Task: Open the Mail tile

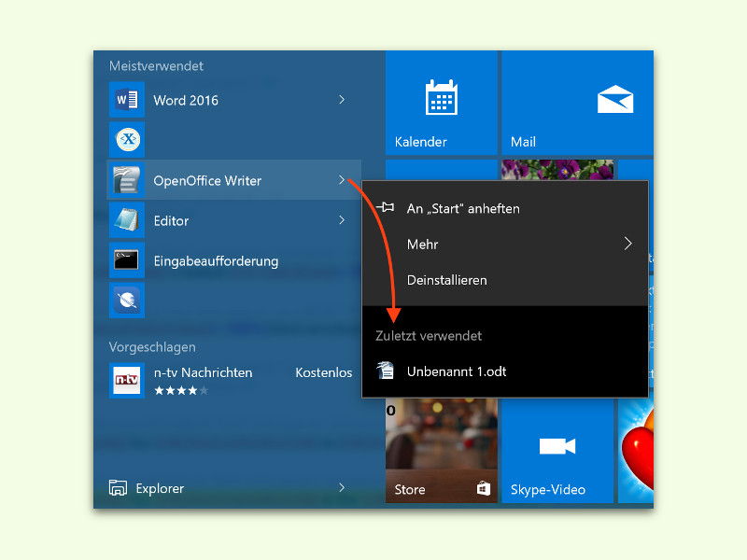Action: [x=577, y=103]
